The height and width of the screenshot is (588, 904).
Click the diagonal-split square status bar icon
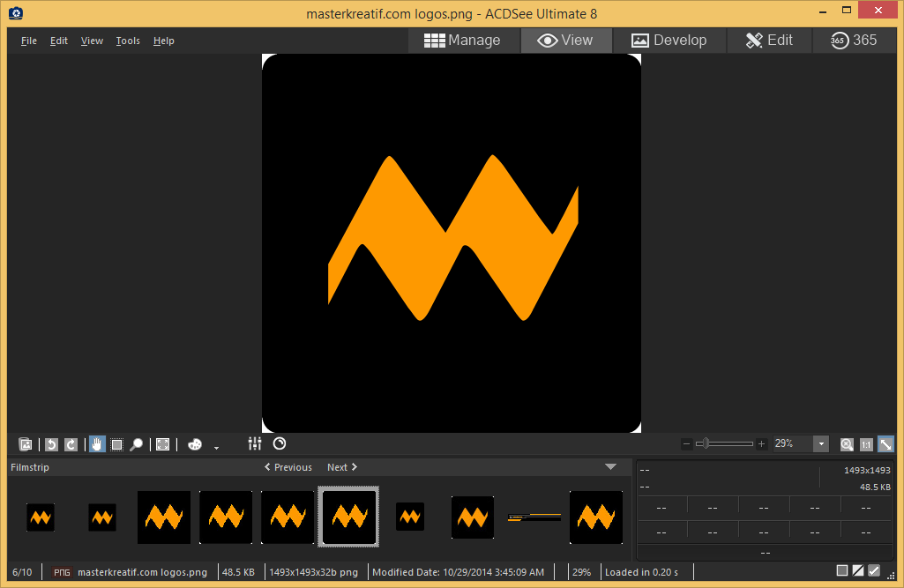click(858, 570)
